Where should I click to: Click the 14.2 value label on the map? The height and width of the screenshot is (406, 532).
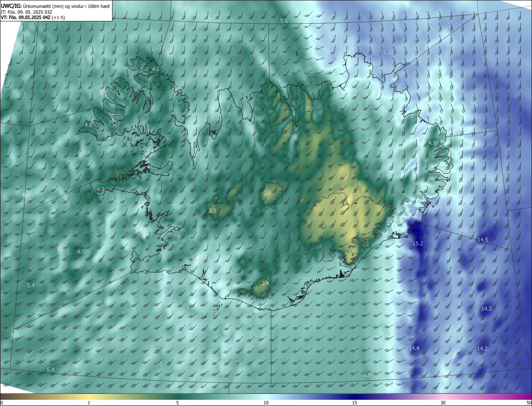482,348
